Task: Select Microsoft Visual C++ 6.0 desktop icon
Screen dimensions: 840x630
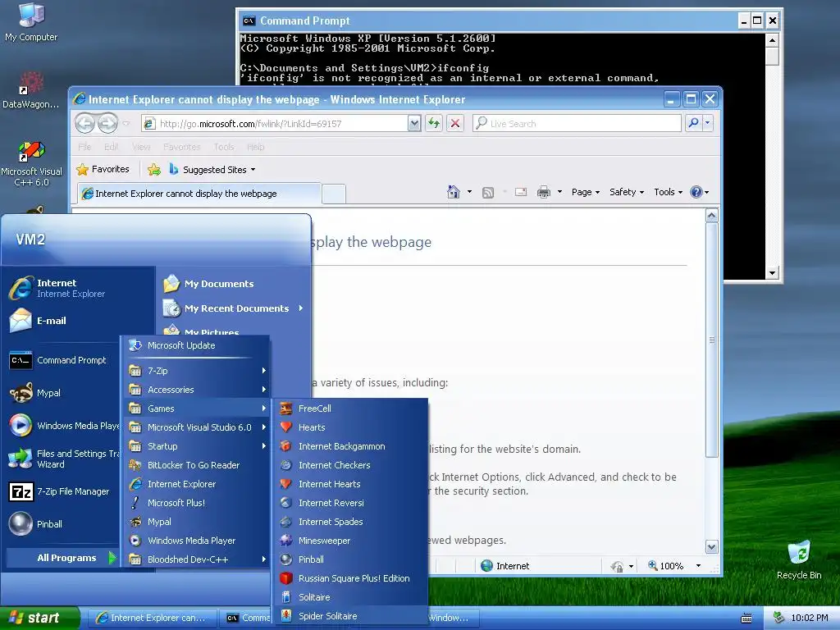Action: tap(31, 164)
